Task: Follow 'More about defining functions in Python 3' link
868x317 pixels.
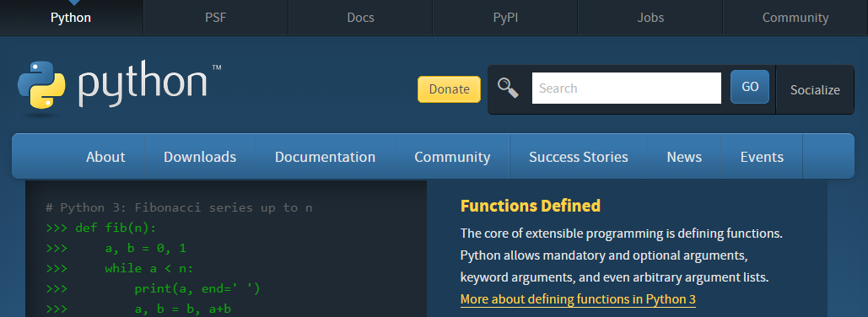Action: [578, 300]
